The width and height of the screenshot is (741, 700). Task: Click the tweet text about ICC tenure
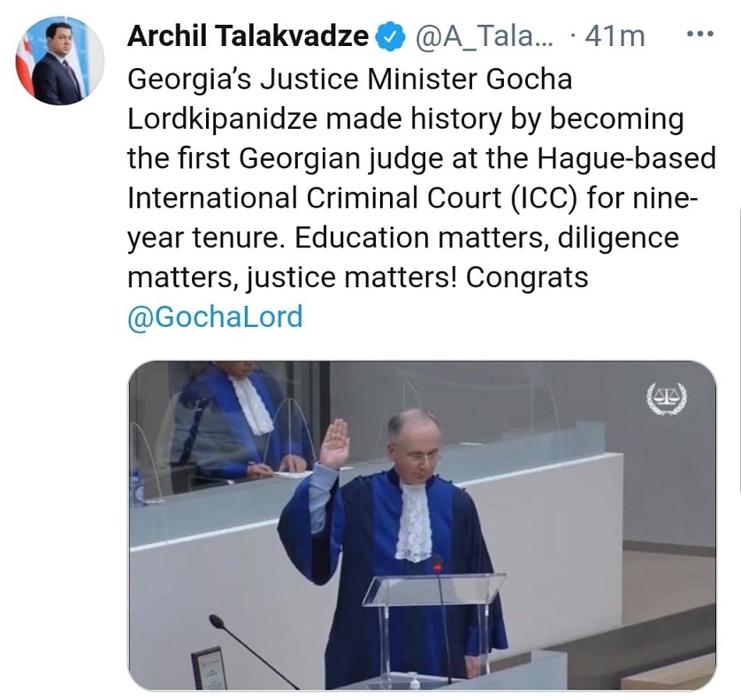coord(422,198)
